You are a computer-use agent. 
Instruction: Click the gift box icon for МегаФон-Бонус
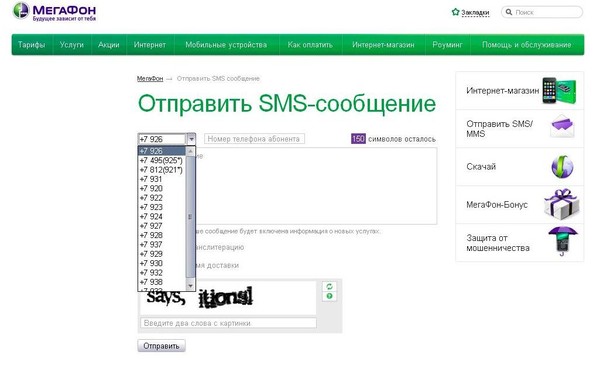pos(561,204)
